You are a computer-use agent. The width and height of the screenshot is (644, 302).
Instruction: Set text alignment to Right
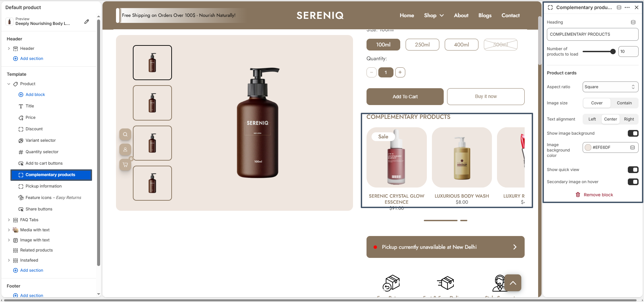pyautogui.click(x=629, y=119)
